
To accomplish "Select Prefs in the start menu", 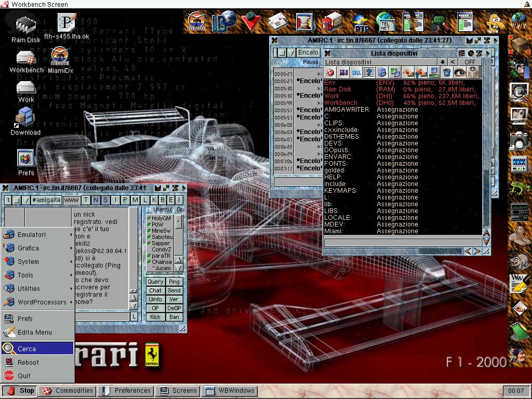I will [x=37, y=318].
